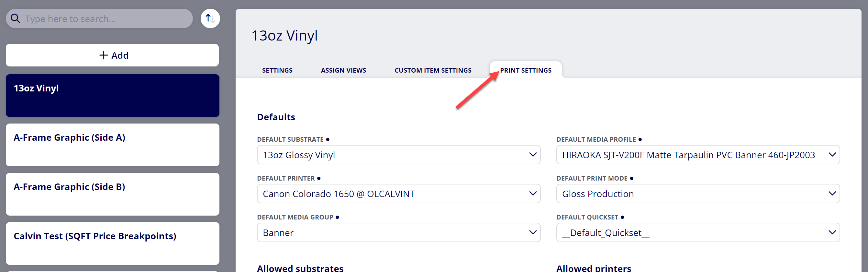The height and width of the screenshot is (272, 868).
Task: Click the search magnifier icon
Action: [16, 18]
